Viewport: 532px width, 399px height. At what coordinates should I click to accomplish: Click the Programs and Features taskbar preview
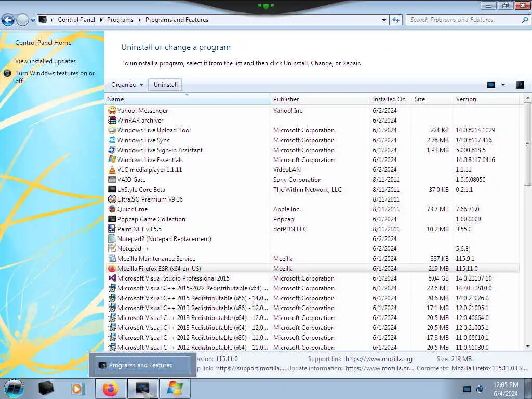point(143,365)
